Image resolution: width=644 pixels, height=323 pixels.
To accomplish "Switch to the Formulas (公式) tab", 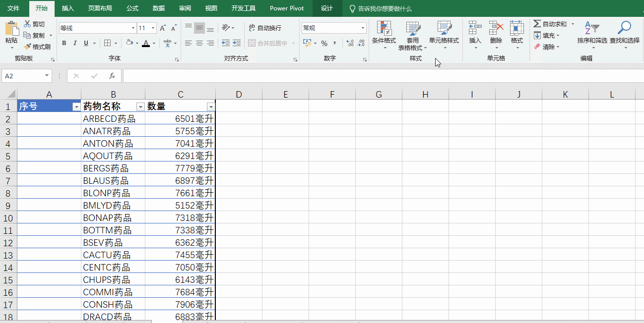I will [132, 8].
